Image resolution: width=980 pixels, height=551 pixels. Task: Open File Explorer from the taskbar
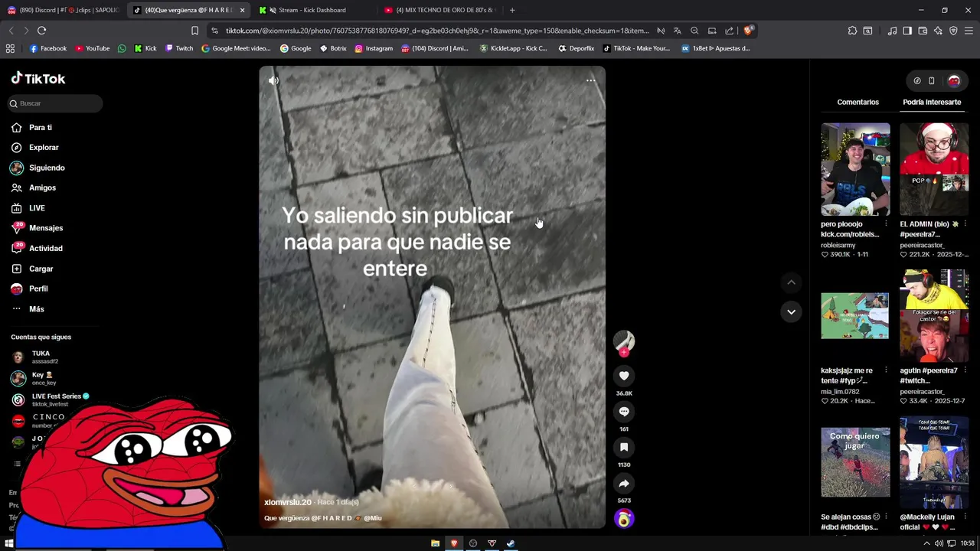pyautogui.click(x=435, y=543)
